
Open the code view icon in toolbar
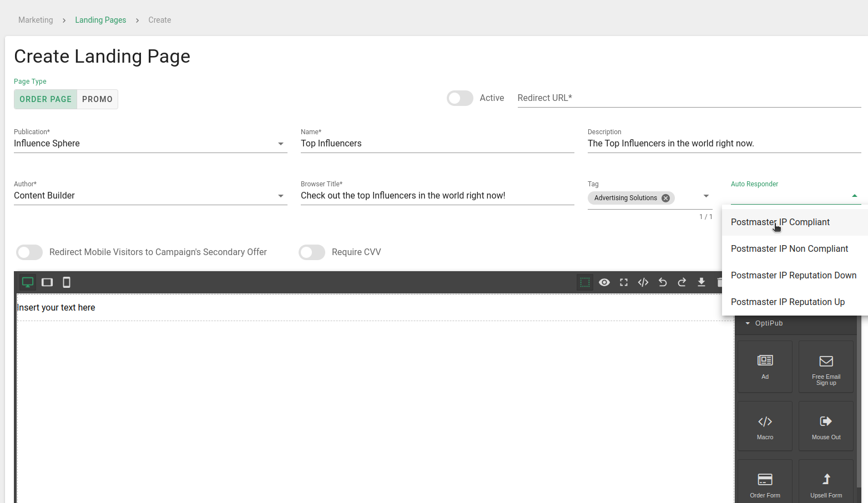(x=643, y=282)
